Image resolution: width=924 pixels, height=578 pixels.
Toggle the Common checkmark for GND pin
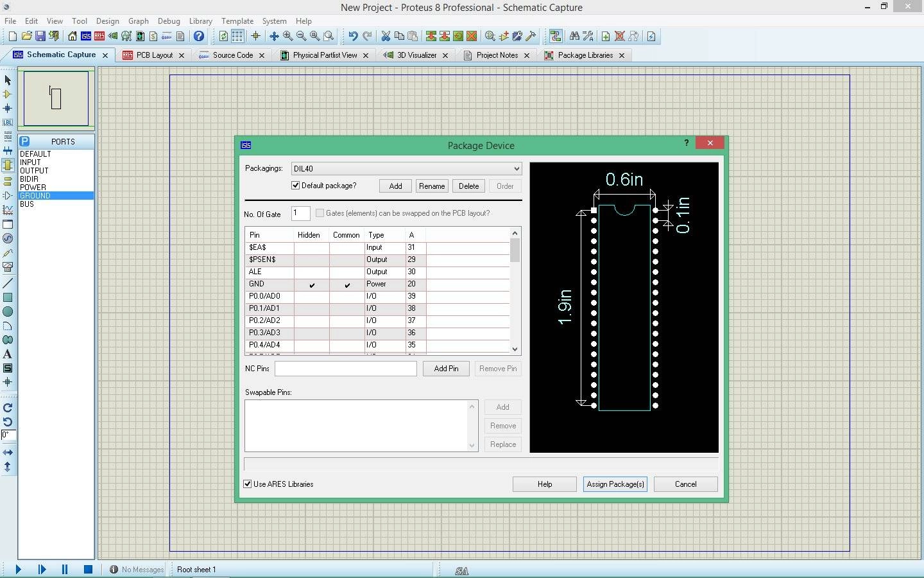pos(347,285)
